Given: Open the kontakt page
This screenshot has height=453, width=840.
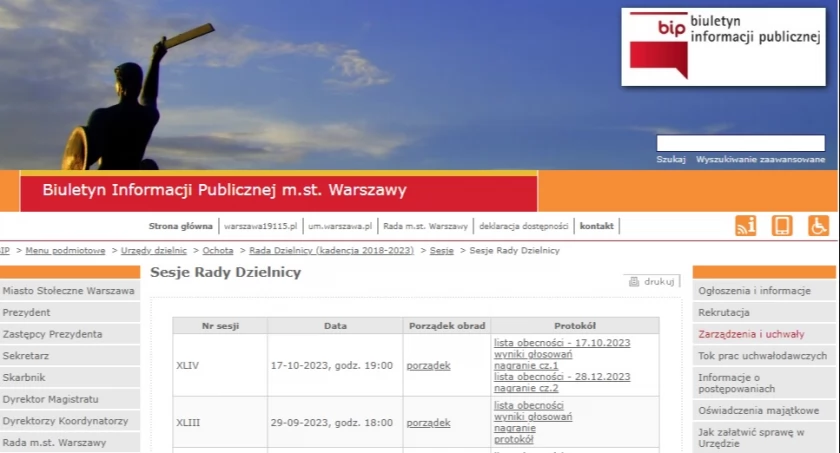Looking at the screenshot, I should [x=596, y=226].
